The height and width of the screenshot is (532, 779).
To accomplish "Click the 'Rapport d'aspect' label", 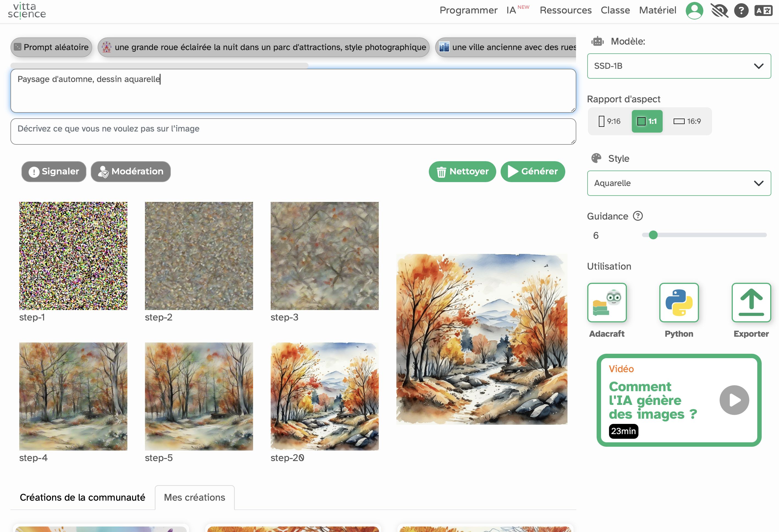I will pos(624,99).
